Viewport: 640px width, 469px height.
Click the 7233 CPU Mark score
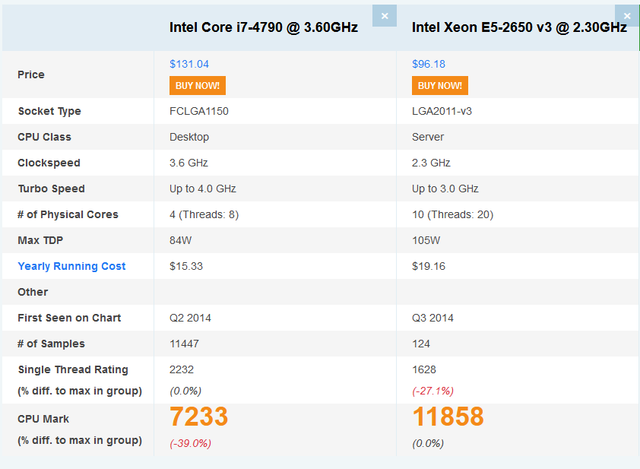(x=199, y=417)
